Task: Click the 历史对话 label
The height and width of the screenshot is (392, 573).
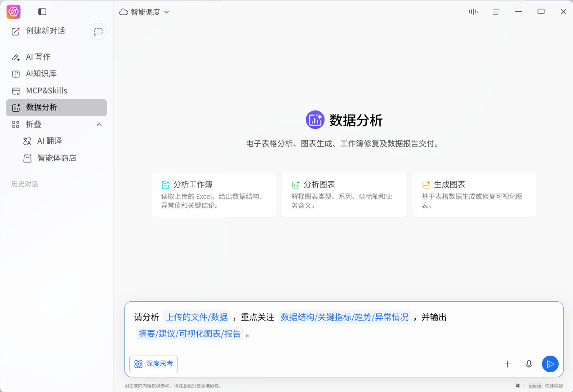Action: click(x=25, y=184)
